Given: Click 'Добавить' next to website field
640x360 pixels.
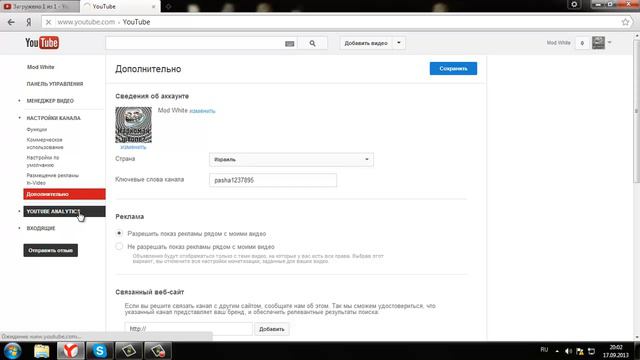Looking at the screenshot, I should point(271,329).
